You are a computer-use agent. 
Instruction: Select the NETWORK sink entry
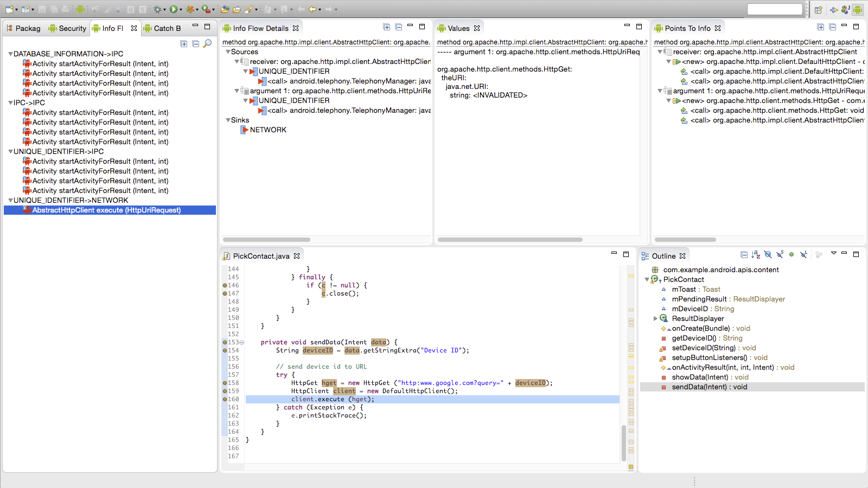pos(268,130)
